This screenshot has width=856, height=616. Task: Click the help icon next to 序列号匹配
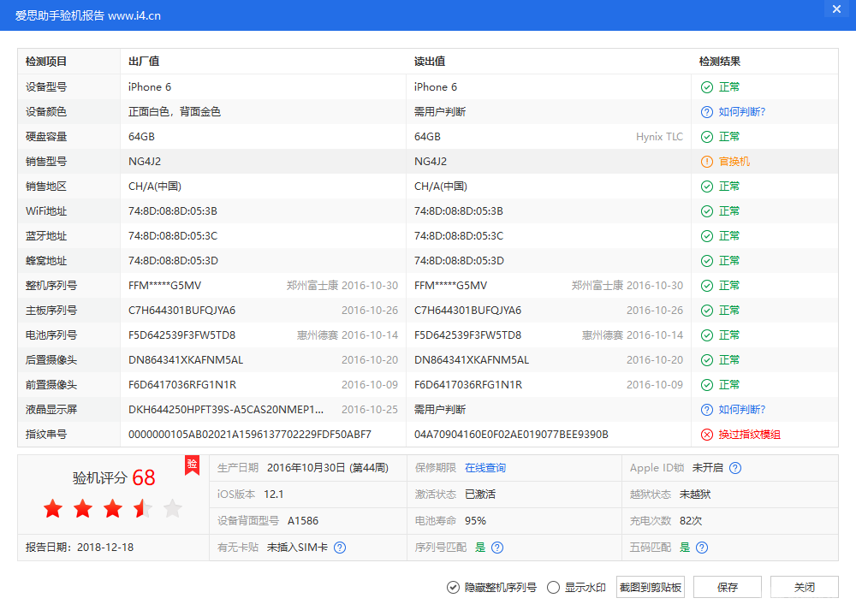coord(497,548)
